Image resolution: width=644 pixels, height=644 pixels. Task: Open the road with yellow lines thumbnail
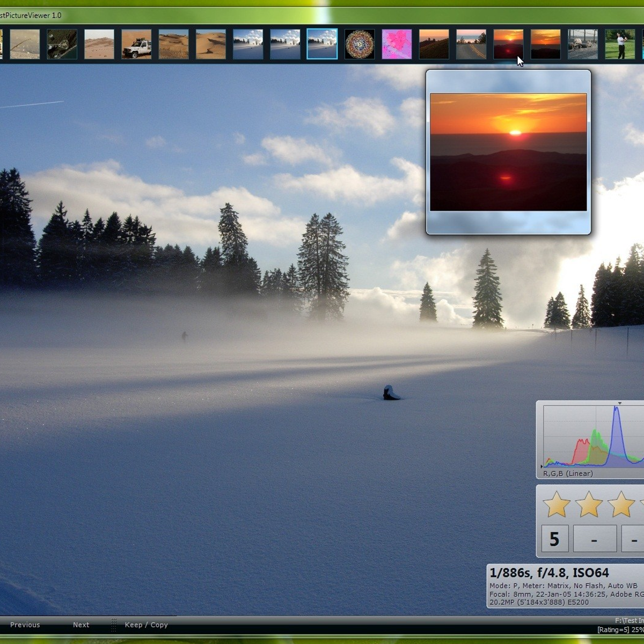pos(471,44)
